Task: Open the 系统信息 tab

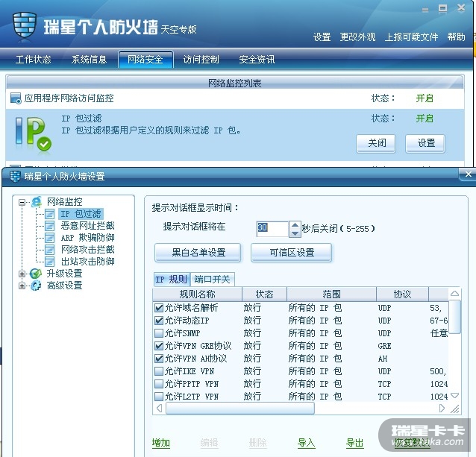Action: coord(90,60)
